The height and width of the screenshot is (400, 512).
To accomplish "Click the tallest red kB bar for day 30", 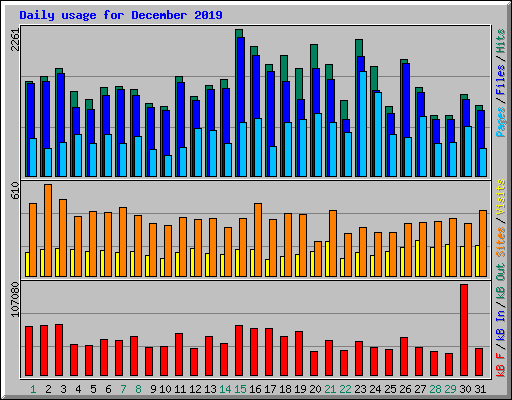I will 464,330.
